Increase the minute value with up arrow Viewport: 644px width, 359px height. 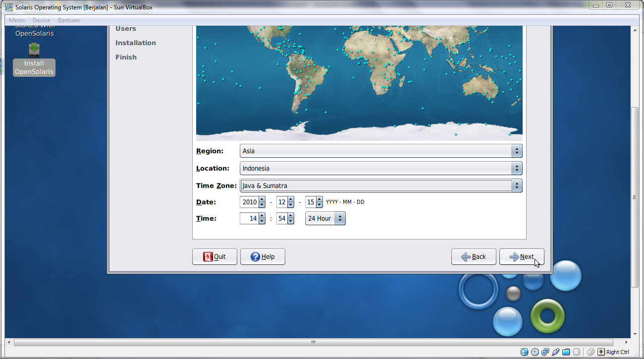click(291, 216)
